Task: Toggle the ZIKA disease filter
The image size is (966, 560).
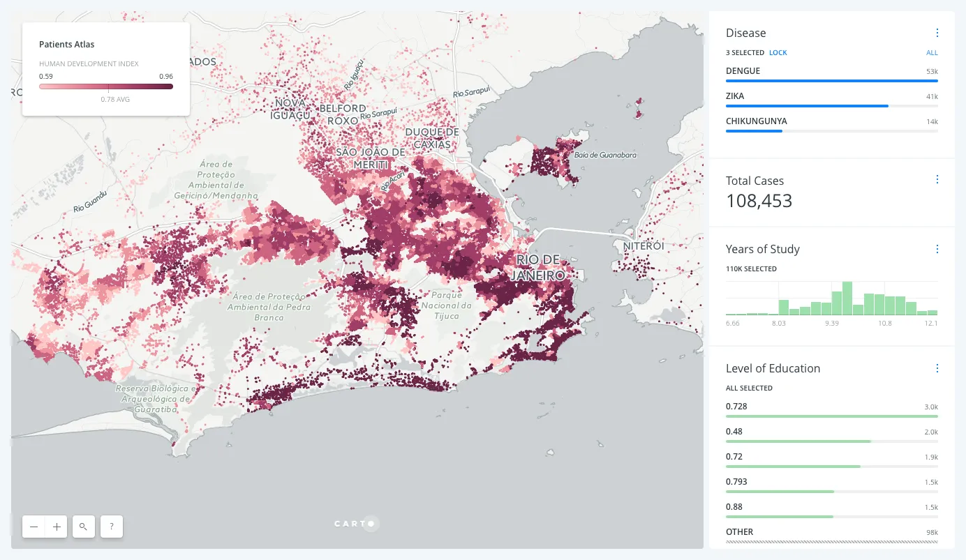Action: 734,96
